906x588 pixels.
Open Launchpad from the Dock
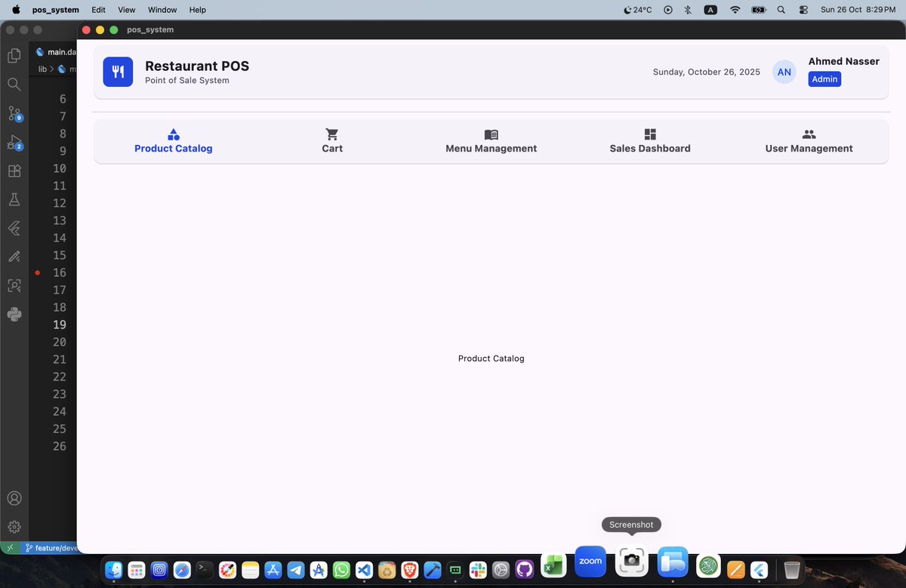(137, 570)
